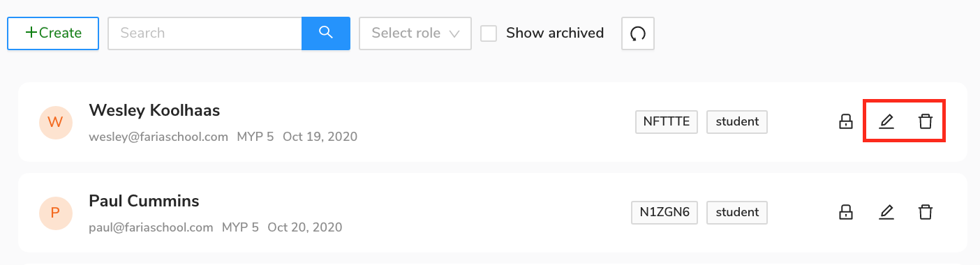Click Paul's student role tag
The width and height of the screenshot is (980, 265).
(x=737, y=212)
